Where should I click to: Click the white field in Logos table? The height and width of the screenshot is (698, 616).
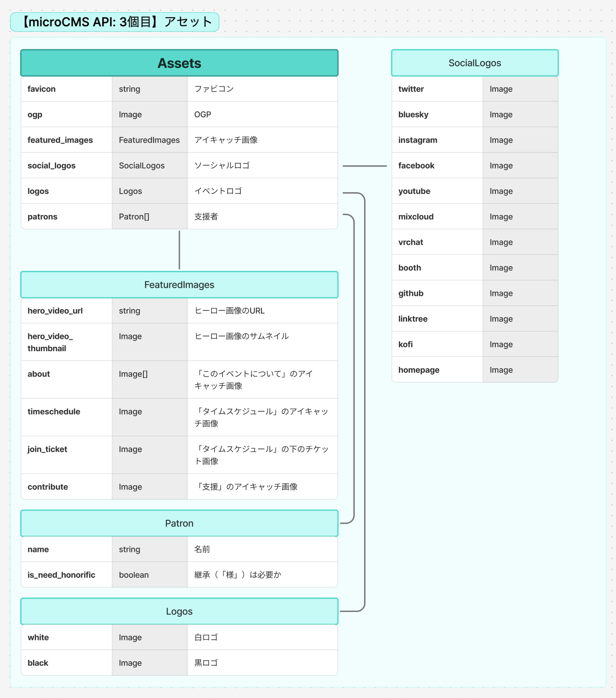click(x=67, y=637)
